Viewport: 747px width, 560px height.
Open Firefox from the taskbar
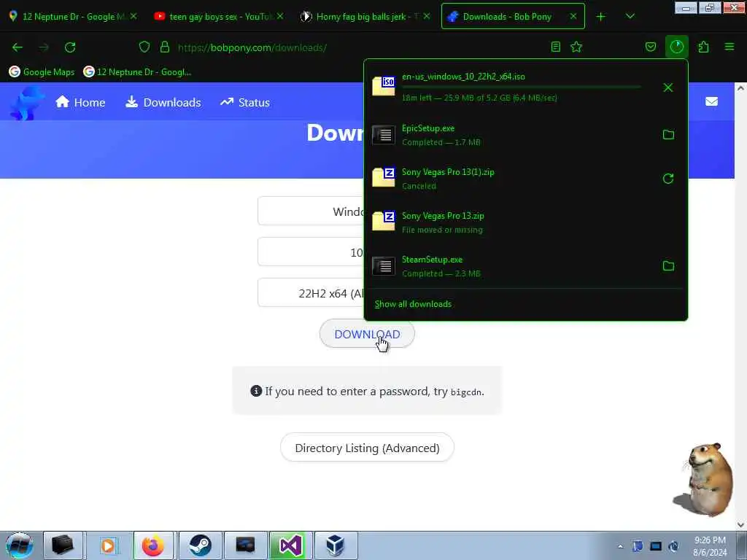pos(153,545)
